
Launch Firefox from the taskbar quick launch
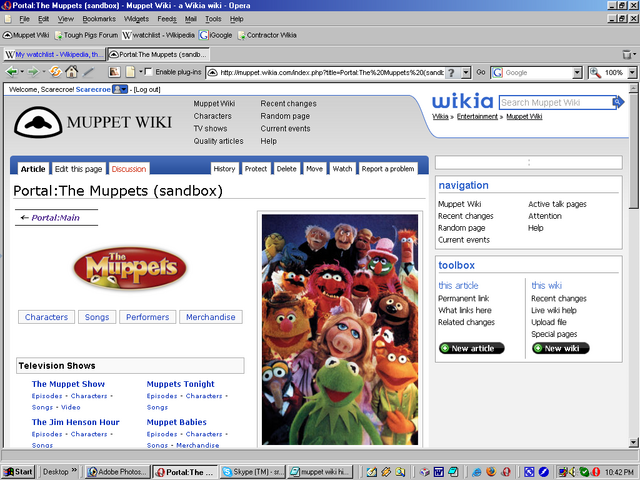pos(491,472)
